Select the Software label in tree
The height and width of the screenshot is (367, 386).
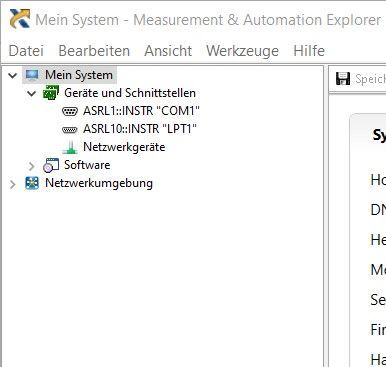(87, 165)
